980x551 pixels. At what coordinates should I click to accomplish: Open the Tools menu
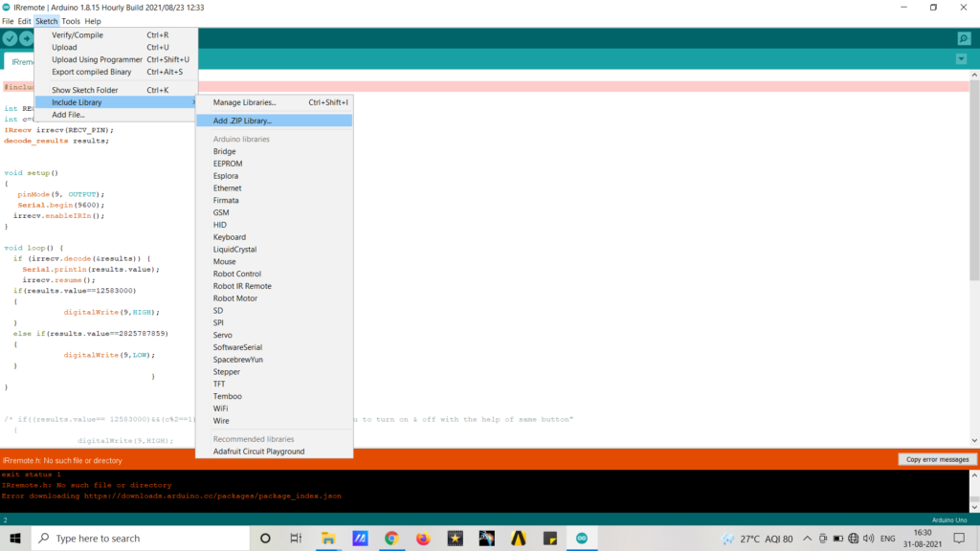pyautogui.click(x=71, y=21)
